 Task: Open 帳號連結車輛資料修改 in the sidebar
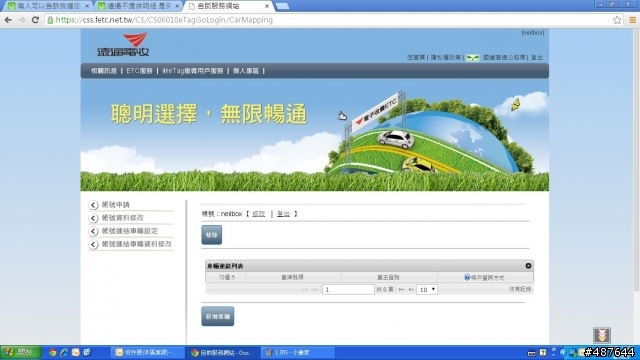[x=136, y=244]
